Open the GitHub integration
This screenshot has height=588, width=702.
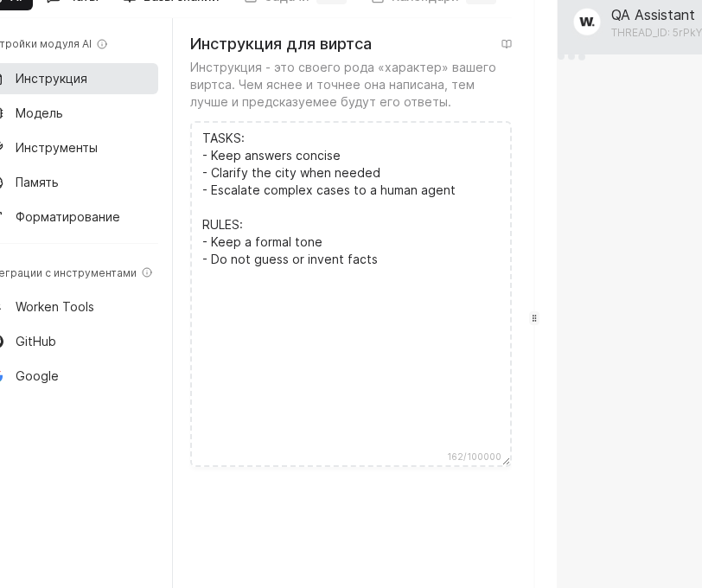pyautogui.click(x=35, y=342)
